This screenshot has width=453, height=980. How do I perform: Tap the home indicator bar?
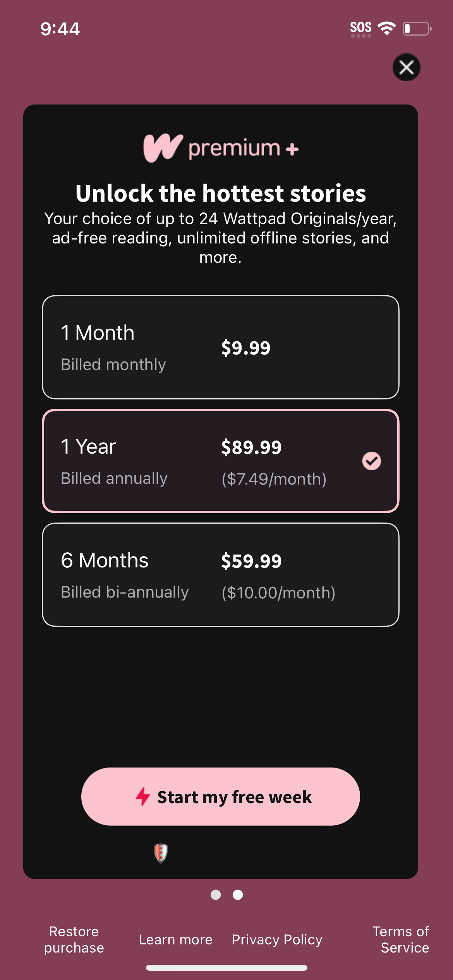pyautogui.click(x=226, y=968)
